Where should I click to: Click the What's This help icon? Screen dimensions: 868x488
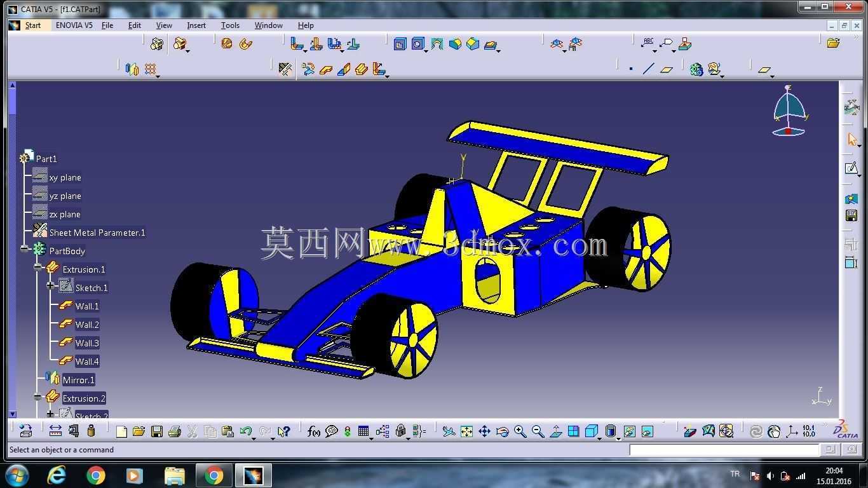pos(283,431)
